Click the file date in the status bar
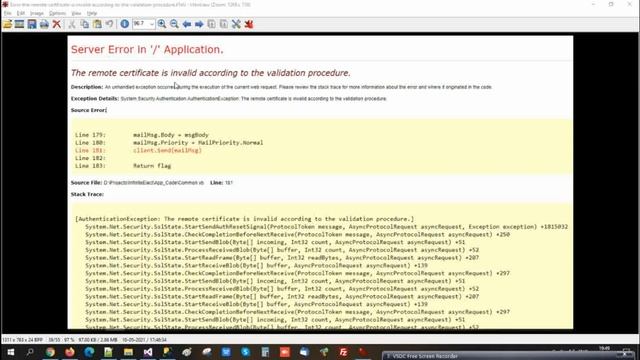This screenshot has width=640, height=360. coord(144,340)
